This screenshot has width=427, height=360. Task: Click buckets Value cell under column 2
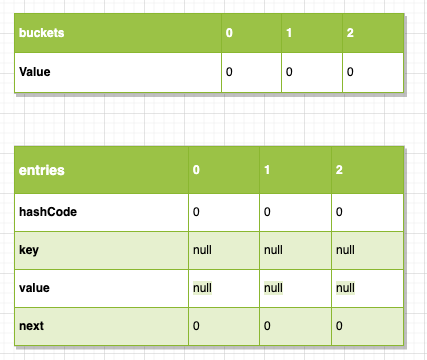pyautogui.click(x=373, y=73)
